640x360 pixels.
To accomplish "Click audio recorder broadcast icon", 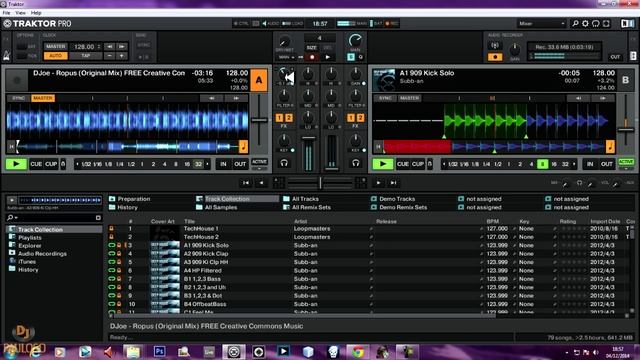I will [x=495, y=46].
